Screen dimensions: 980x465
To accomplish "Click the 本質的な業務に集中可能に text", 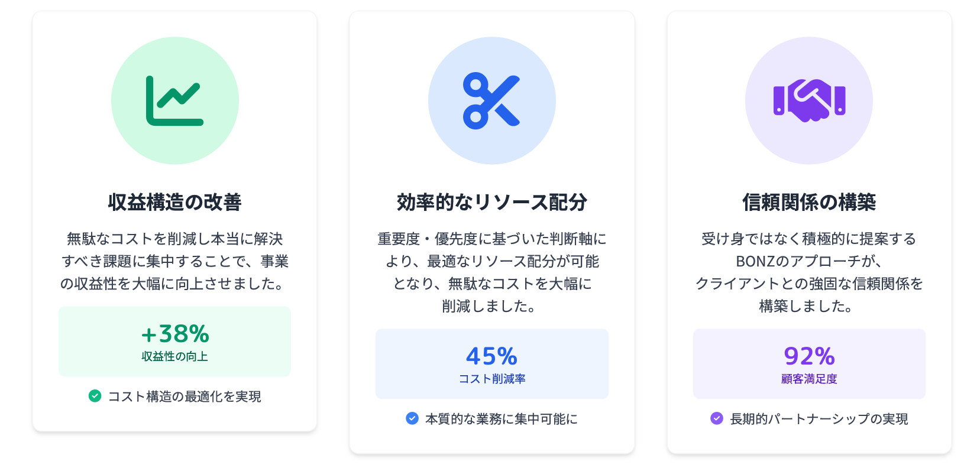I will coord(501,419).
